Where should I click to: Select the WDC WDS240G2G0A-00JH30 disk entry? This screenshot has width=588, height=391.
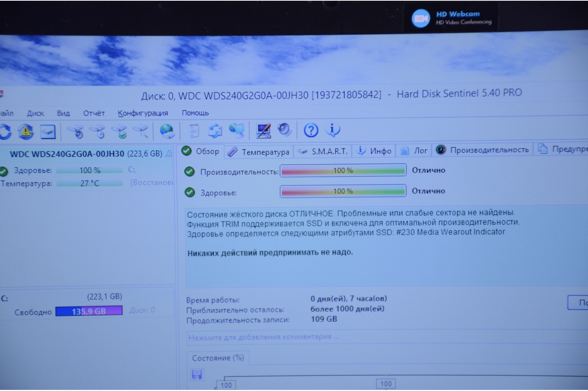67,154
